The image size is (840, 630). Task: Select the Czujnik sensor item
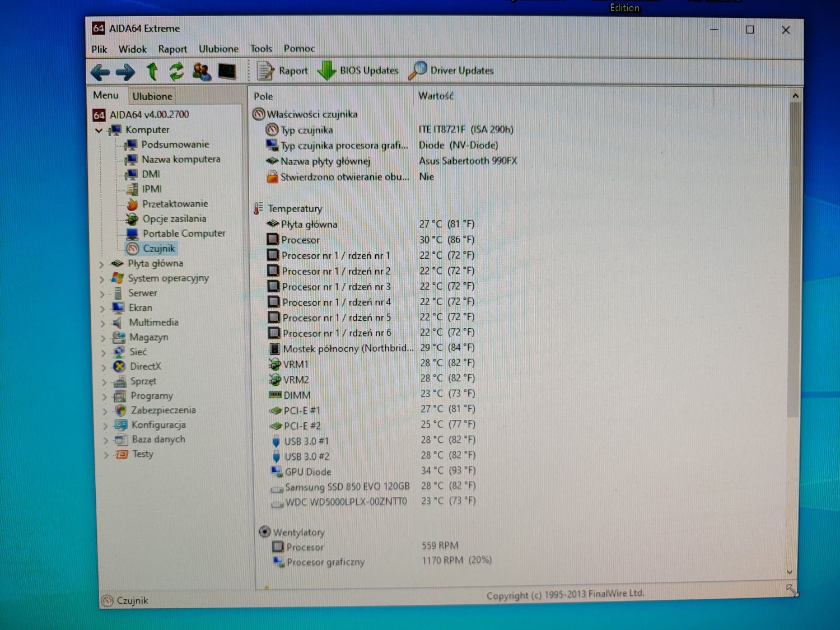pos(152,249)
